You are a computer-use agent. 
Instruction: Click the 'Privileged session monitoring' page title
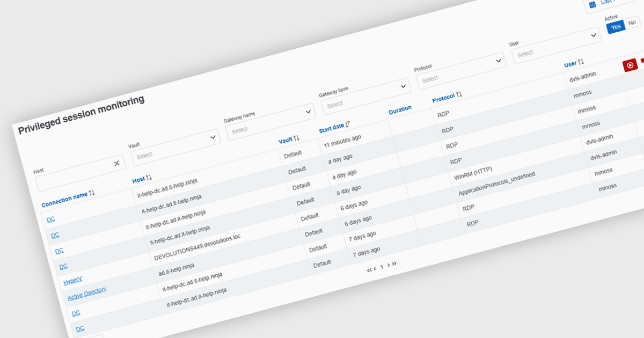(x=81, y=115)
